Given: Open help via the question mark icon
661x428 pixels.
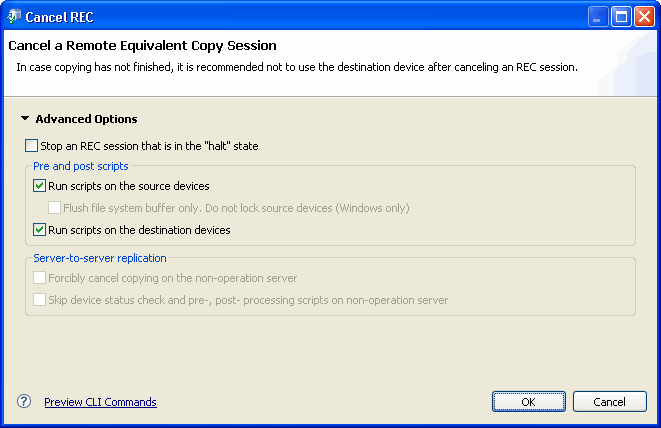Looking at the screenshot, I should [24, 401].
